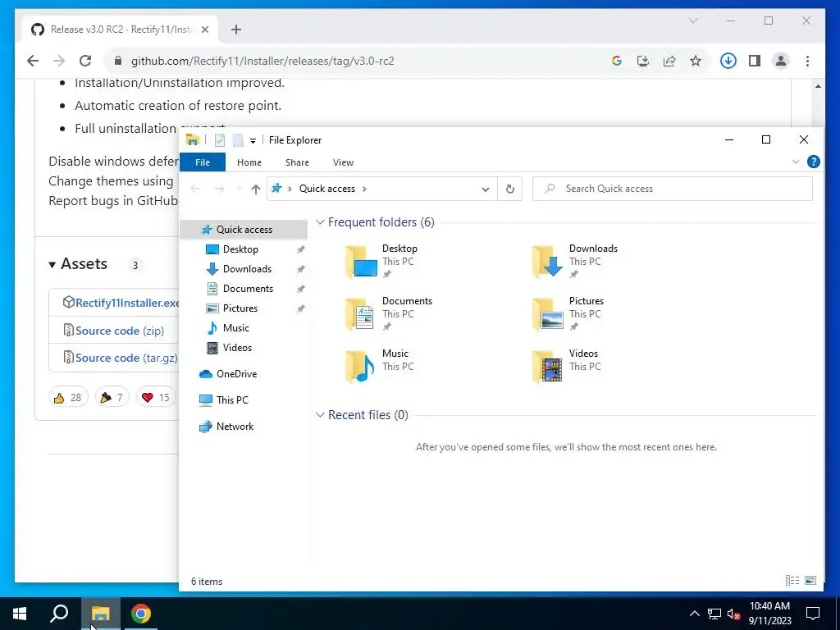The height and width of the screenshot is (630, 840).
Task: Open File Explorer Help icon
Action: 813,162
